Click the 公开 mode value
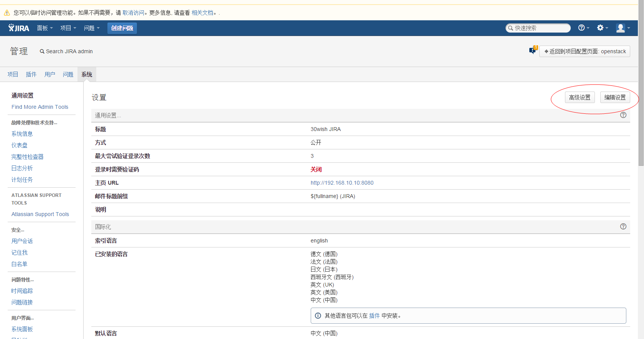 316,142
